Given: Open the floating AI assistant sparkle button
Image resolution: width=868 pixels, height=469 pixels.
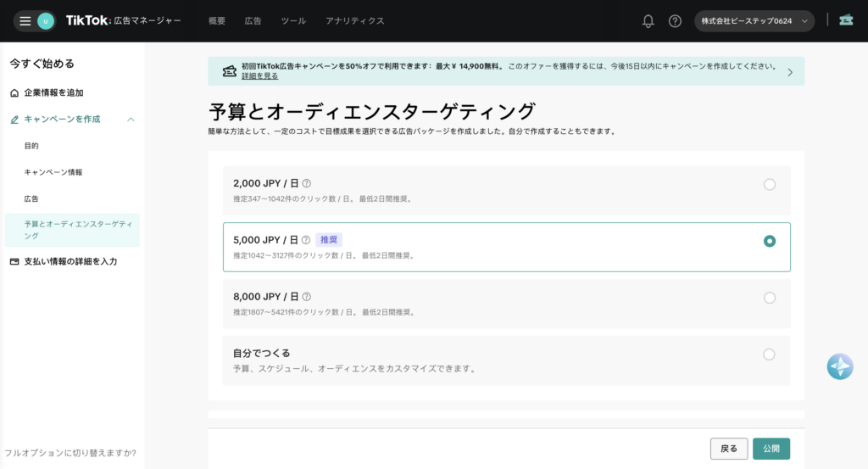Looking at the screenshot, I should (x=840, y=366).
